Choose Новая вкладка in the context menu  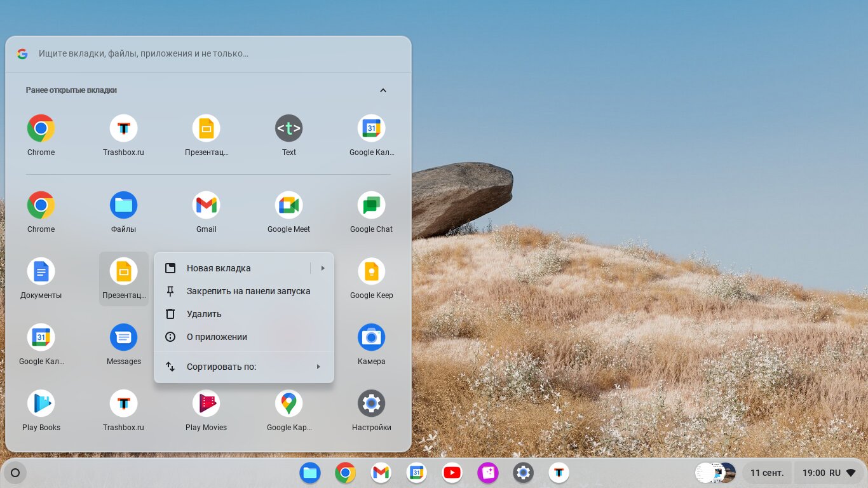(x=219, y=268)
